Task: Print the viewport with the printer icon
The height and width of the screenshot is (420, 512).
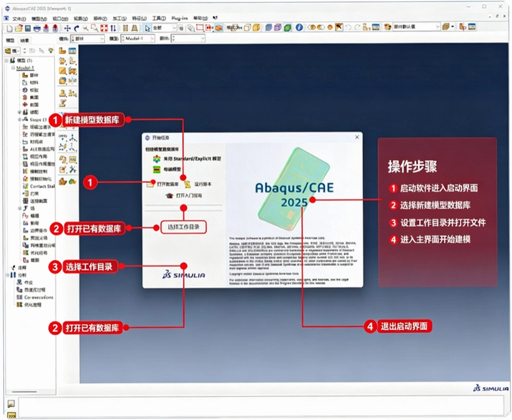Action: [37, 28]
